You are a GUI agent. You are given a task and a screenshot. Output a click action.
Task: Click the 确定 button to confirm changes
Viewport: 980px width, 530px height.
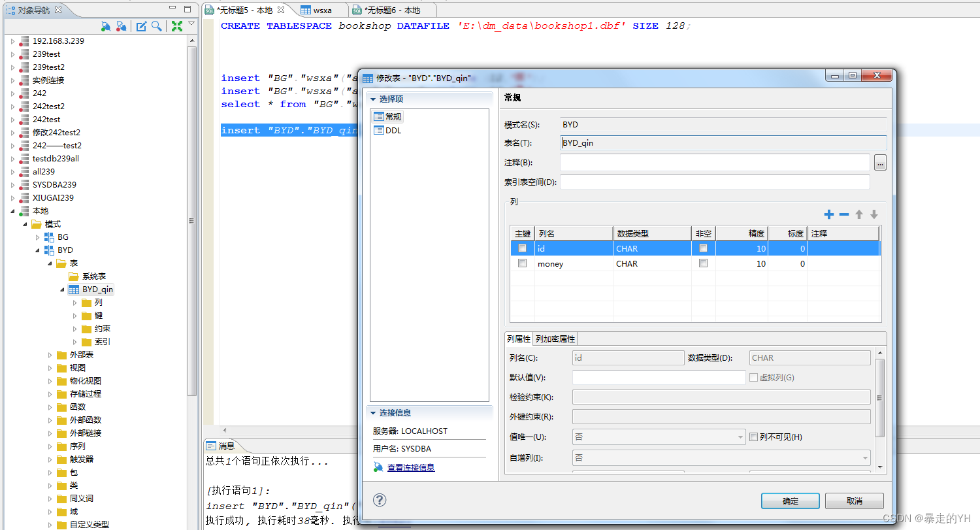tap(790, 500)
